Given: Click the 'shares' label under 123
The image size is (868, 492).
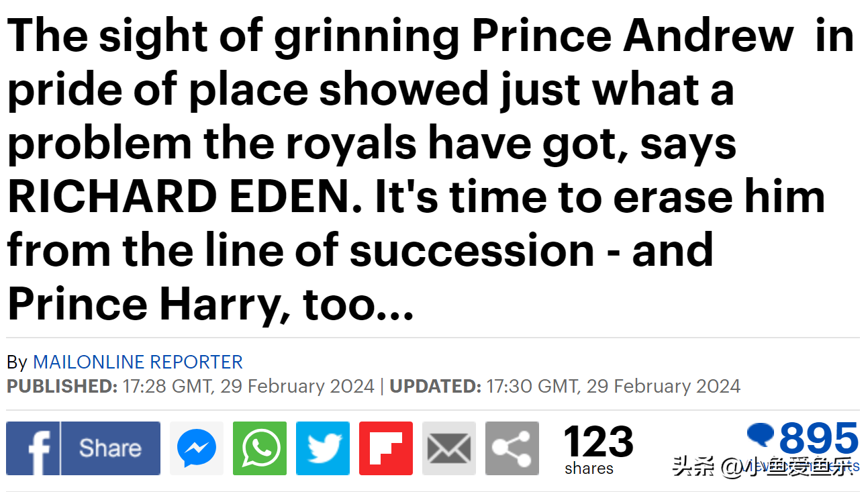Looking at the screenshot, I should [x=589, y=469].
